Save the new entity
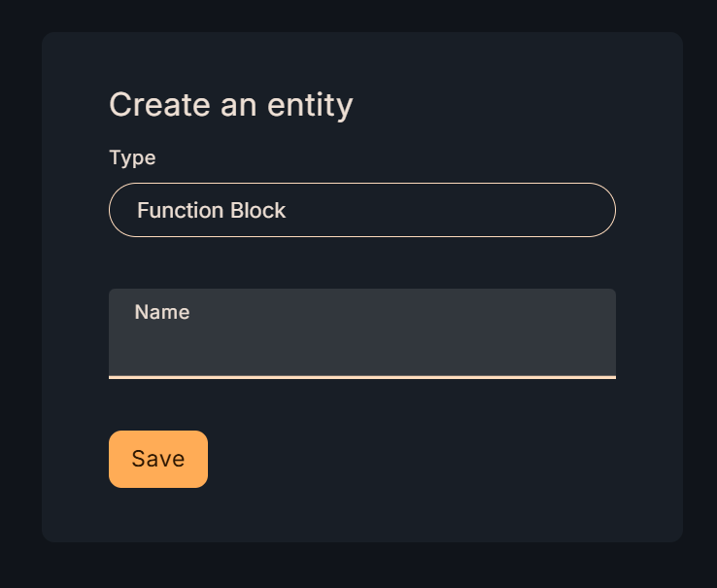The height and width of the screenshot is (588, 717). [x=158, y=459]
